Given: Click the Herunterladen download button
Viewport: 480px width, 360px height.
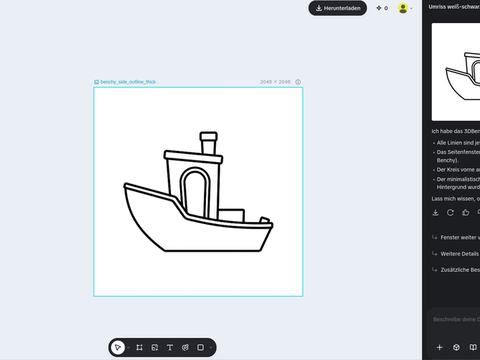Looking at the screenshot, I should coord(337,8).
